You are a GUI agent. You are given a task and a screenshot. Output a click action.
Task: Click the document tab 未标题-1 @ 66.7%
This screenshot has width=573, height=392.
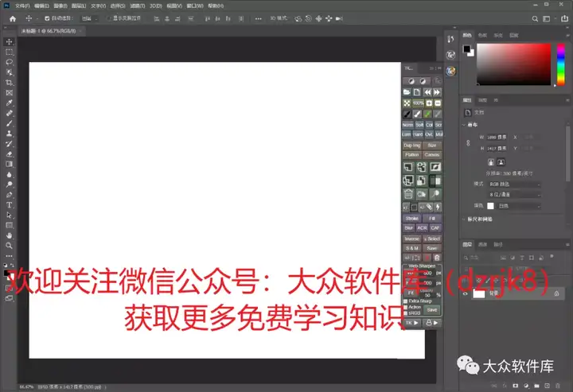49,31
